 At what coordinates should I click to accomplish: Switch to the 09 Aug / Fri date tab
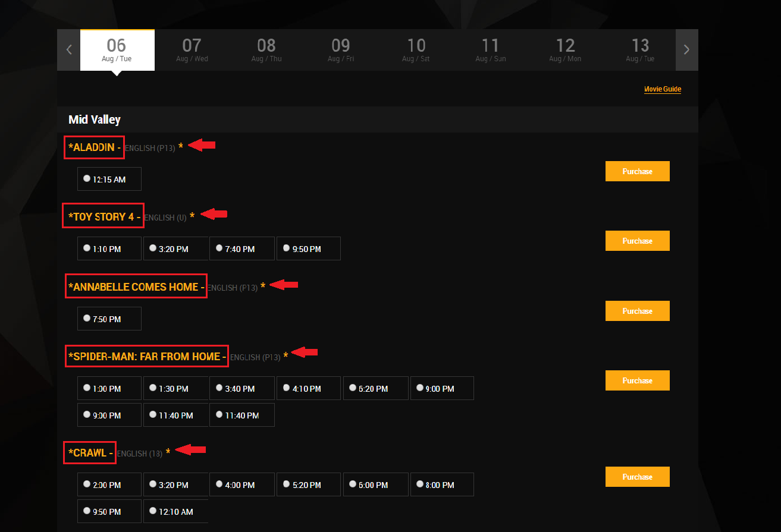(x=341, y=50)
